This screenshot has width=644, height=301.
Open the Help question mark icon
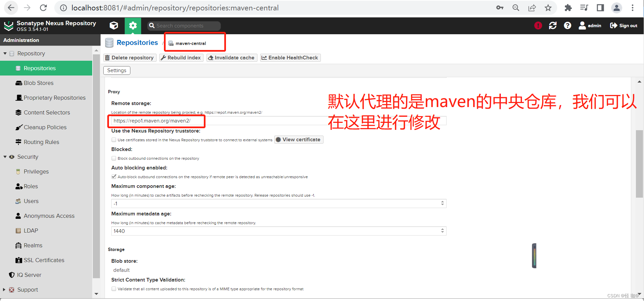pyautogui.click(x=568, y=26)
